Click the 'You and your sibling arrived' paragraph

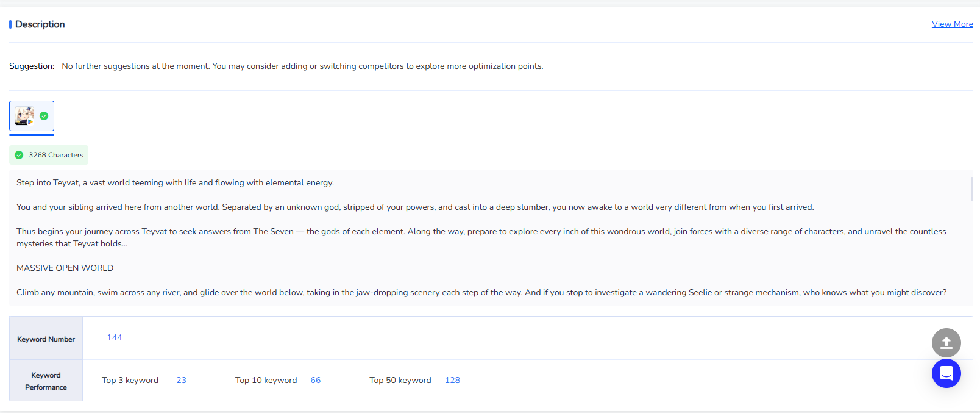pyautogui.click(x=415, y=207)
